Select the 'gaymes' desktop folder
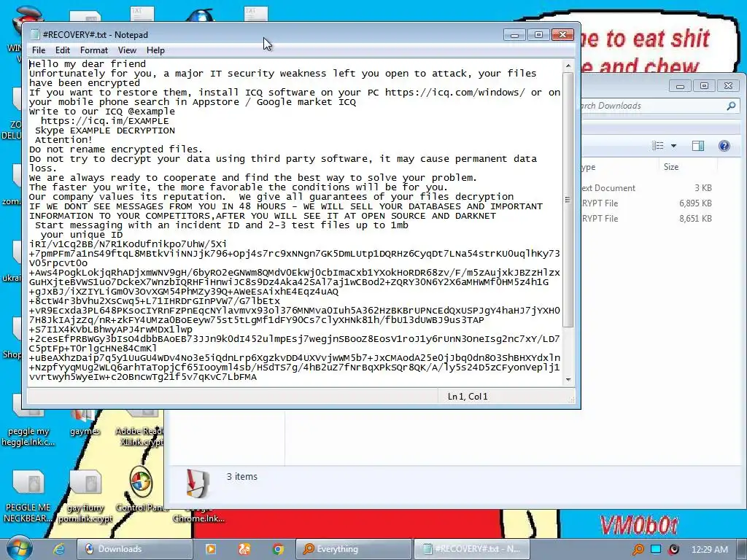This screenshot has width=747, height=560. [85, 424]
